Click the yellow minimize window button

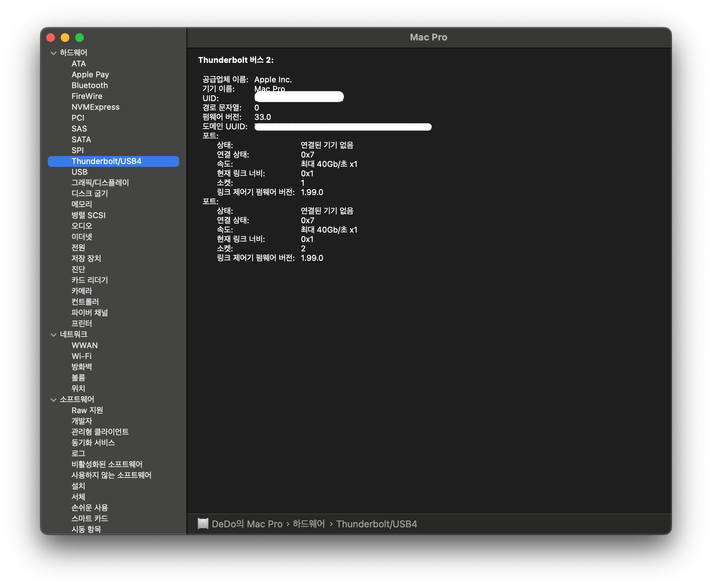tap(65, 38)
